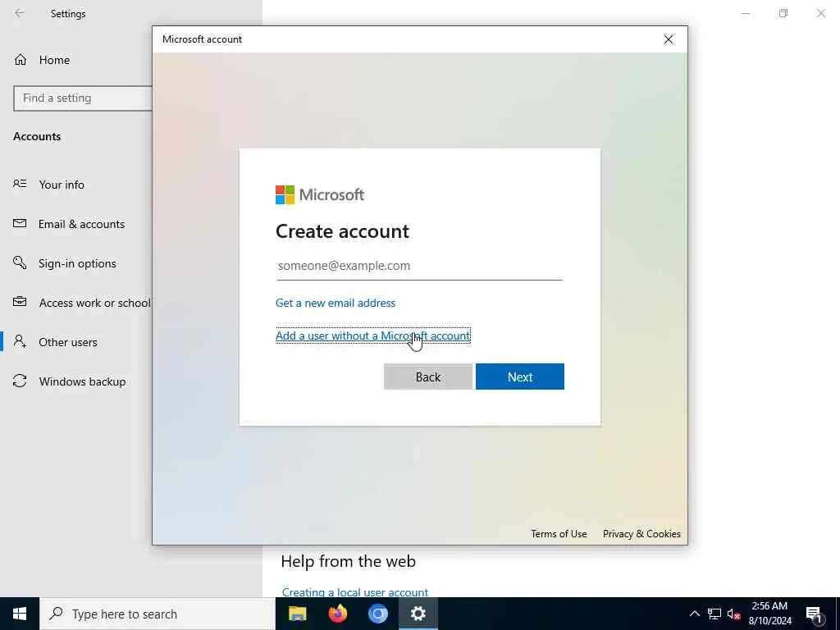
Task: Minimize the Settings window
Action: (745, 13)
